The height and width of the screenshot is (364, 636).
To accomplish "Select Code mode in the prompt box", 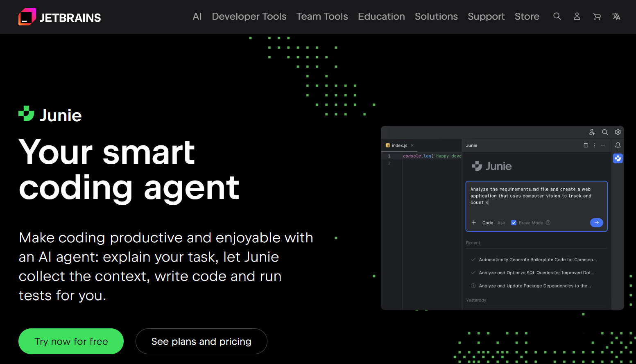I will 488,222.
